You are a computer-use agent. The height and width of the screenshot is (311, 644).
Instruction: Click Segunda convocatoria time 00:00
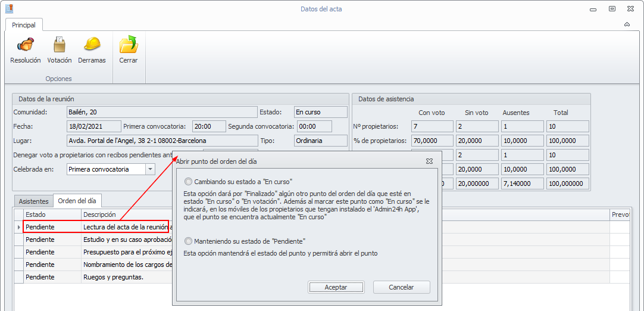(x=314, y=126)
